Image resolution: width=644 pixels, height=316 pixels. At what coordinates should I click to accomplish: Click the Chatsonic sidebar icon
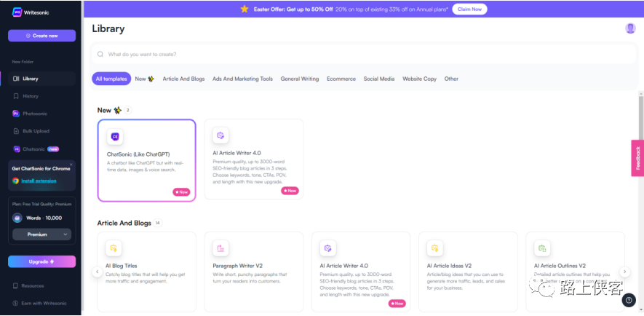tap(16, 149)
